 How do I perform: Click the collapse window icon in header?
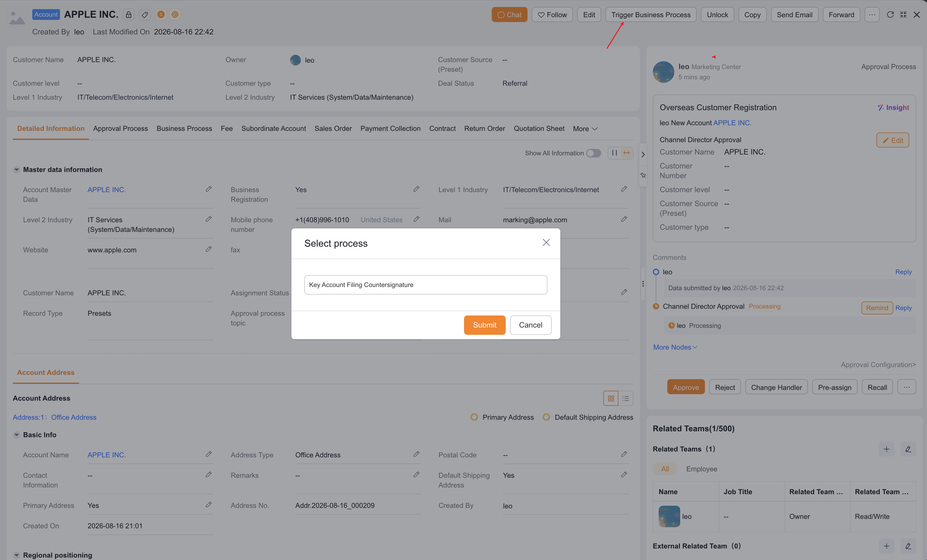coord(903,15)
